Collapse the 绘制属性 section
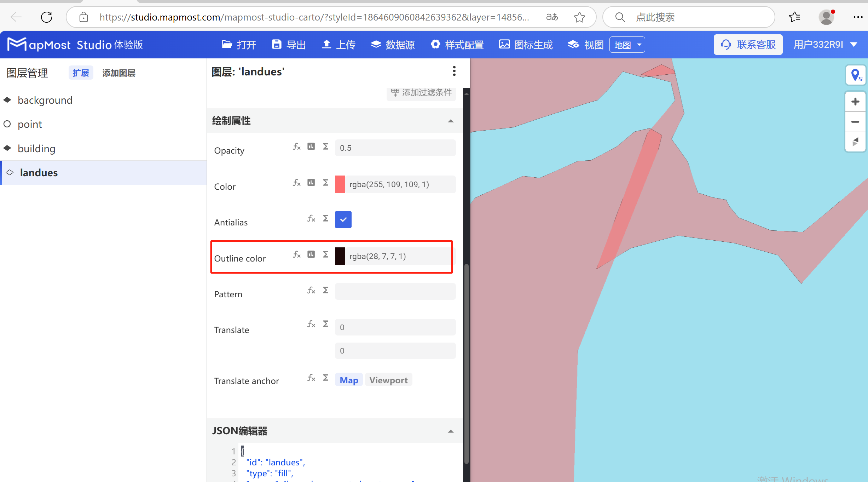Image resolution: width=868 pixels, height=482 pixels. pos(451,121)
